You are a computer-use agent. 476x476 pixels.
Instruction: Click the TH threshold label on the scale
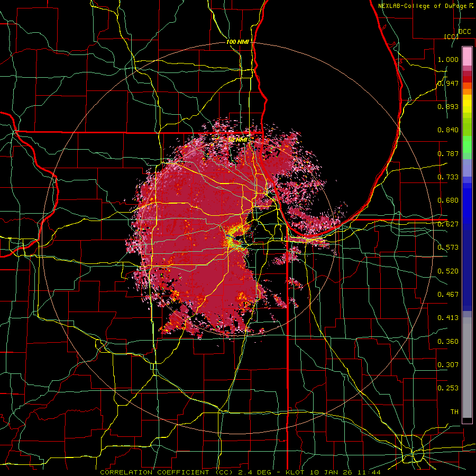click(454, 412)
